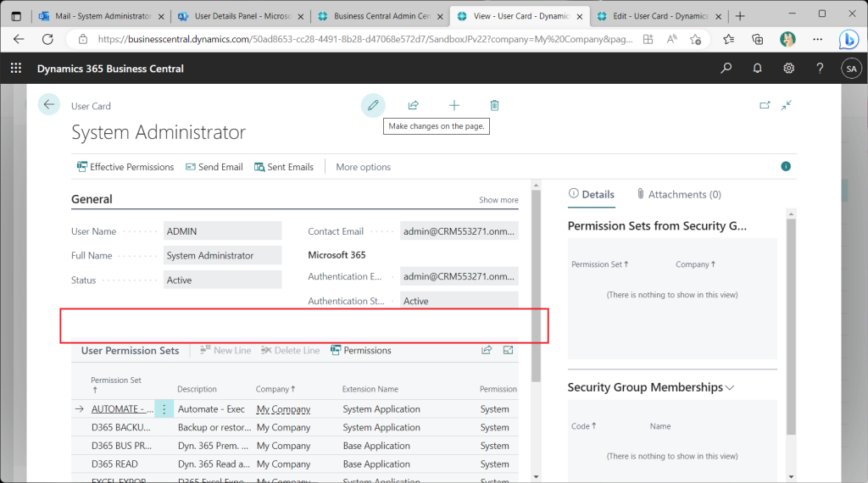Viewport: 868px width, 483px height.
Task: Toggle the FactBox information icon
Action: (786, 167)
